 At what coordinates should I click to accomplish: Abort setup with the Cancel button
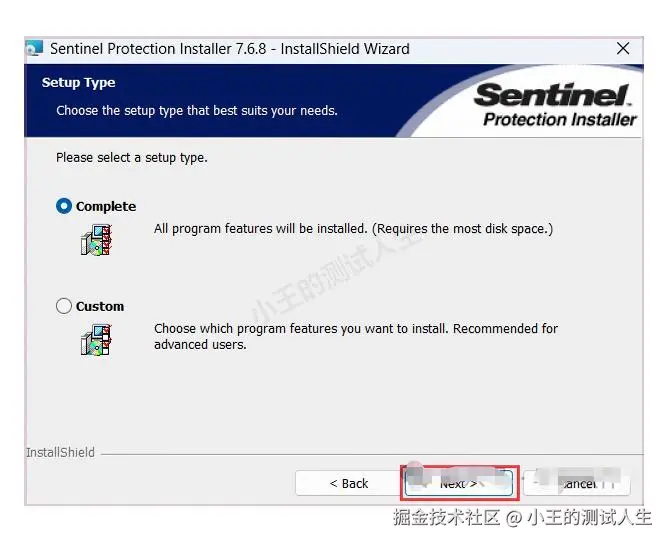(x=577, y=483)
